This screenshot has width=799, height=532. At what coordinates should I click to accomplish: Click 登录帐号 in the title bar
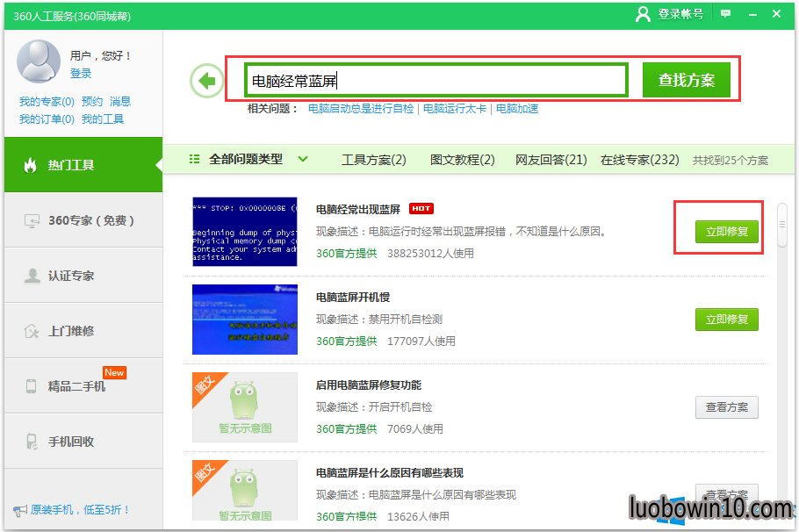pos(680,14)
